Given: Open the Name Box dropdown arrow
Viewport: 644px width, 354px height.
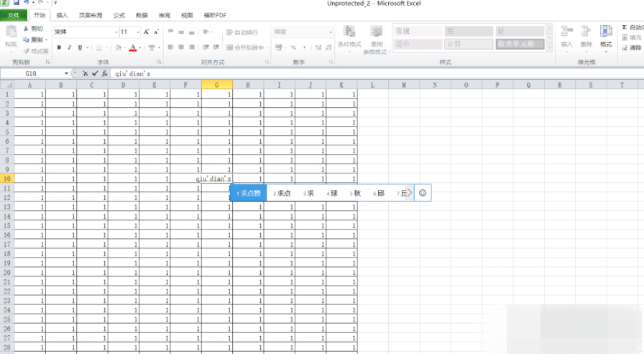Looking at the screenshot, I should (x=66, y=73).
